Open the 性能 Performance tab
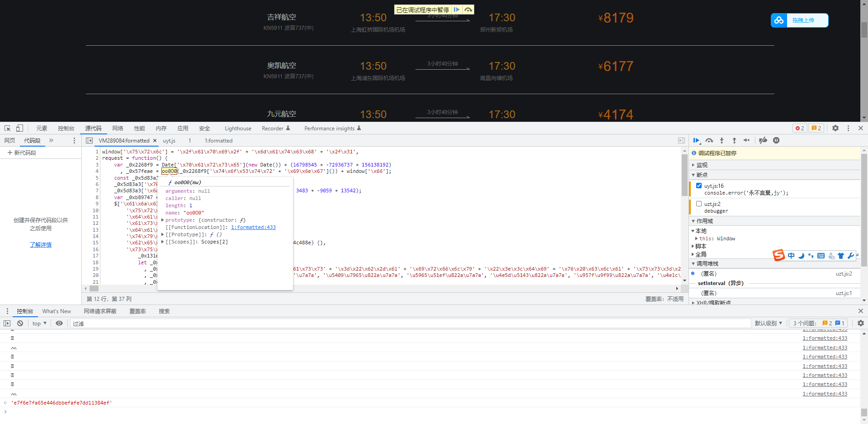Screen dimensions: 868x424 coord(139,129)
